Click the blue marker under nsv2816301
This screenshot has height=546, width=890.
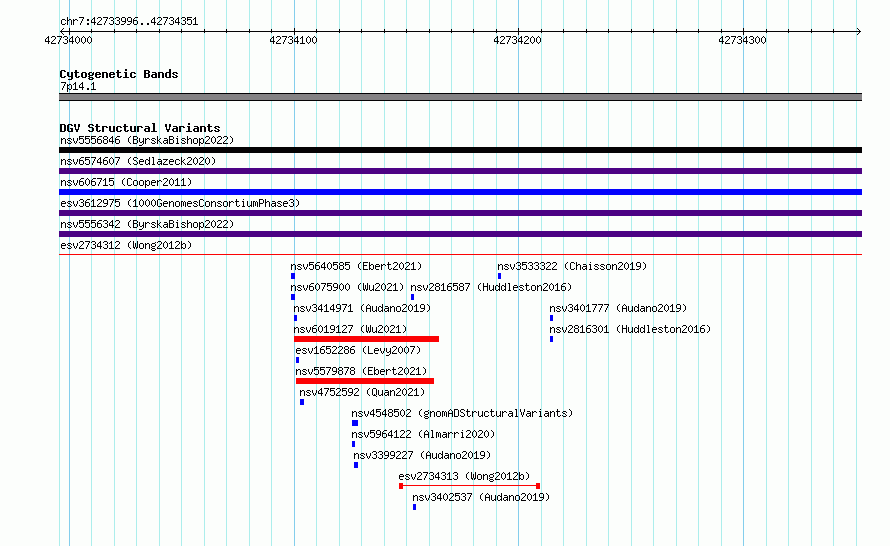pyautogui.click(x=552, y=339)
